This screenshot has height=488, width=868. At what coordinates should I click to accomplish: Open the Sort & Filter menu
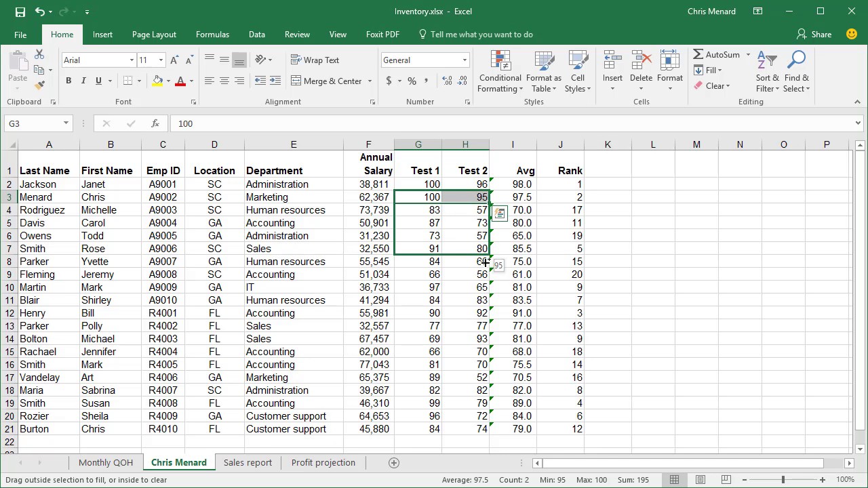pos(768,72)
